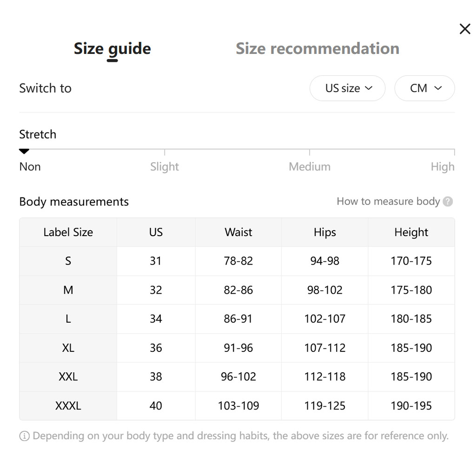
Task: Open How to measure body link
Action: pos(388,201)
